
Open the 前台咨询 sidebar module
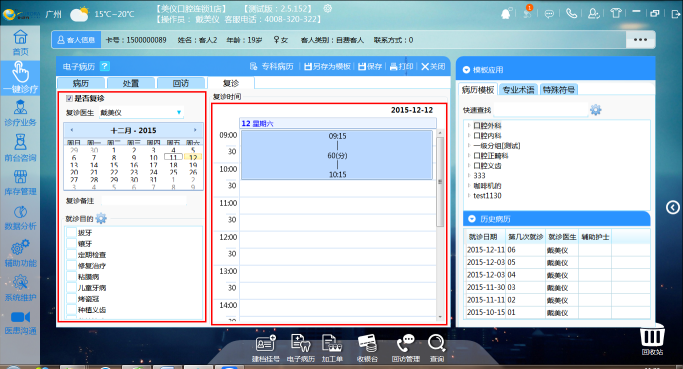click(20, 147)
